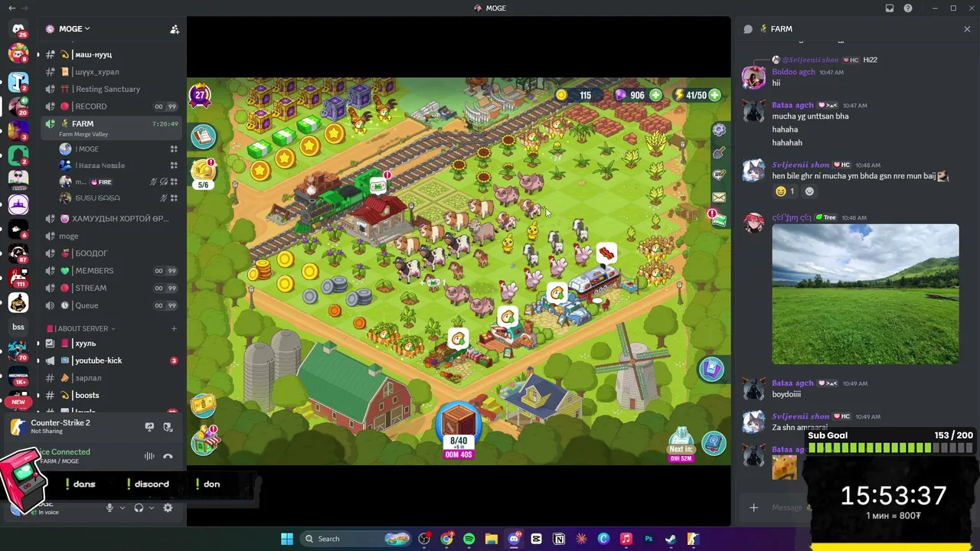The image size is (980, 551).
Task: Click the Windows taskbar Search box
Action: pos(357,539)
